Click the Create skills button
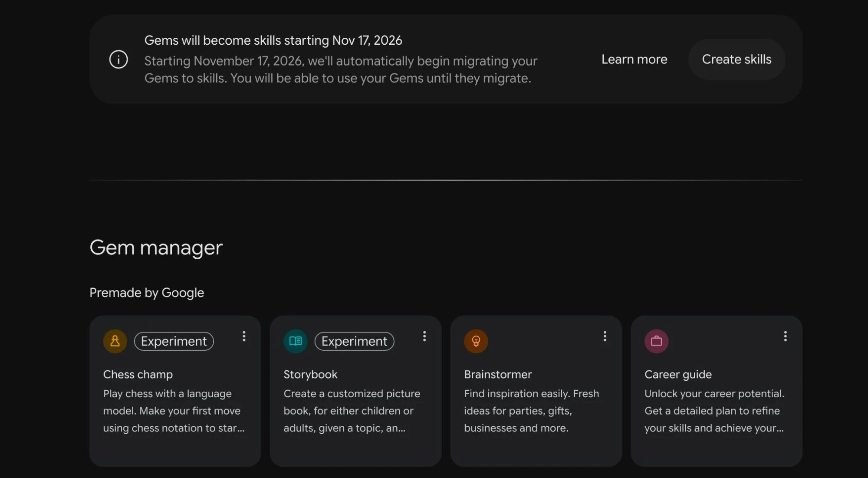Image resolution: width=868 pixels, height=478 pixels. (x=736, y=59)
